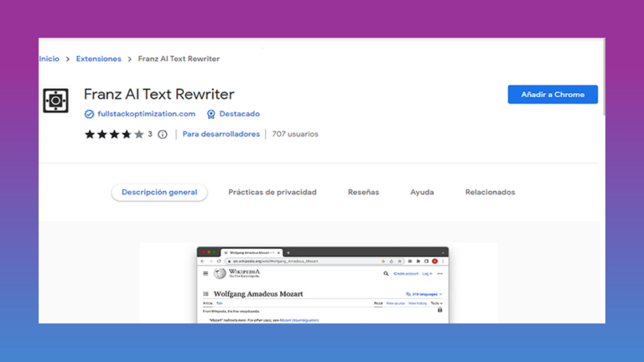Screen dimensions: 644x362
Task: Expand the languages dropdown in preview
Action: click(423, 294)
